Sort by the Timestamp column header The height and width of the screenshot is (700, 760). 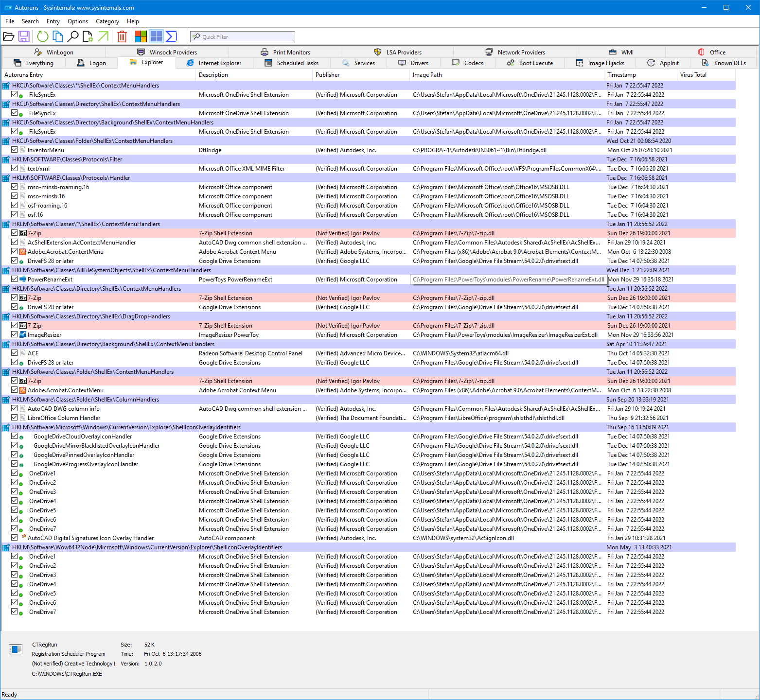[x=640, y=75]
